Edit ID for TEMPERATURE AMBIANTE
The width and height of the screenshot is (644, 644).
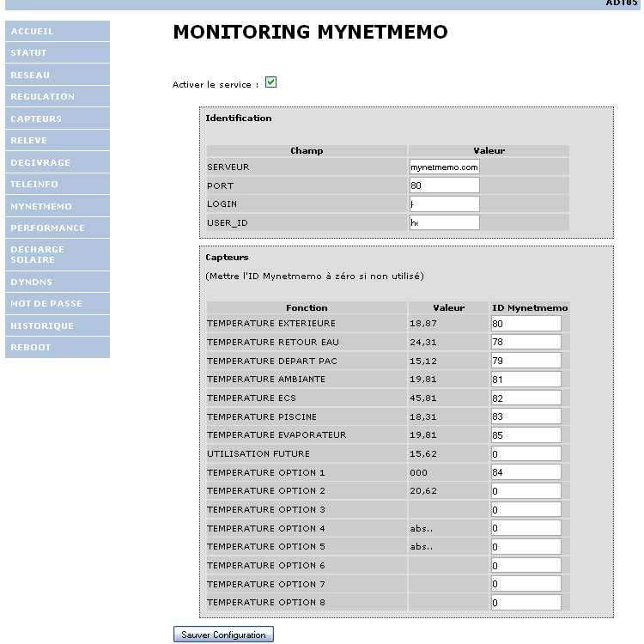click(526, 379)
